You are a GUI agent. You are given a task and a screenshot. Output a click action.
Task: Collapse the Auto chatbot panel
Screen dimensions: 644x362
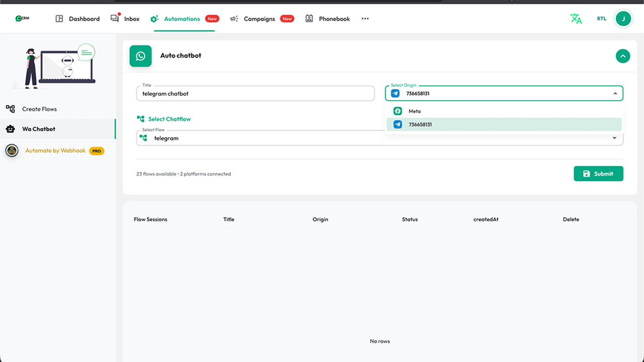[x=623, y=56]
